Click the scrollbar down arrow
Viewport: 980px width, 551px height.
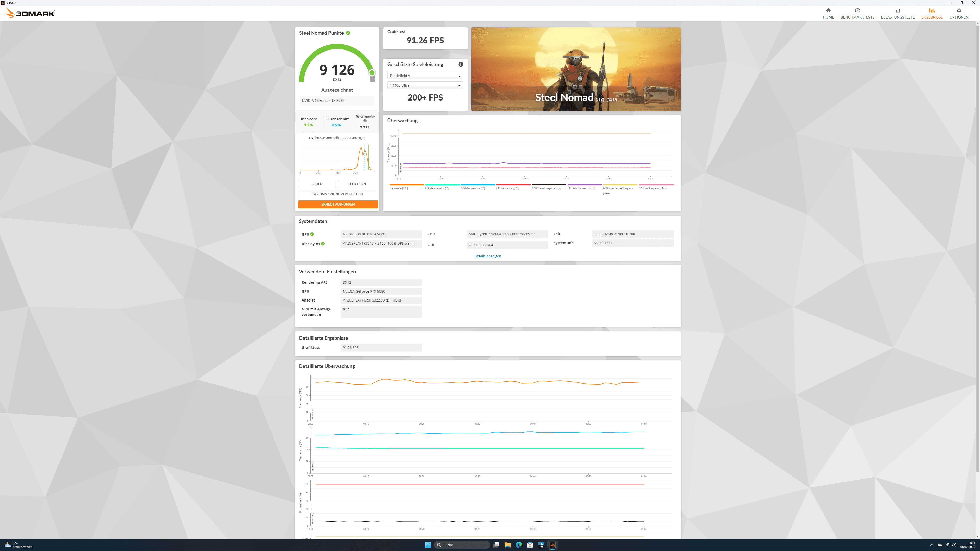click(x=977, y=536)
